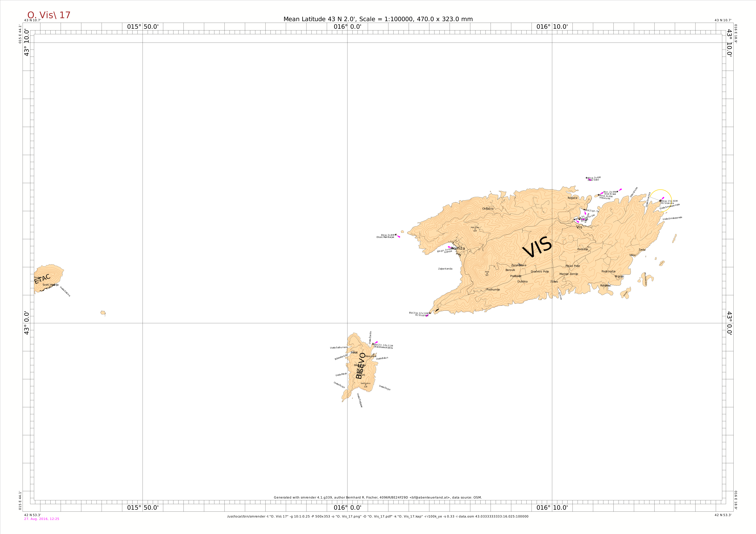Viewport: 756px width, 534px height.
Task: Click the BISEVO island label
Action: pos(361,366)
